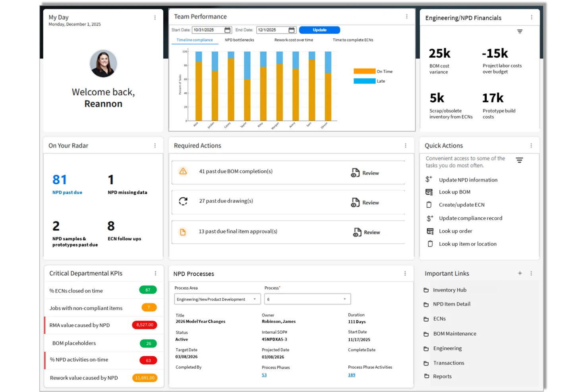This screenshot has height=392, width=588.
Task: Click warning icon for past due BOM completions
Action: (183, 171)
